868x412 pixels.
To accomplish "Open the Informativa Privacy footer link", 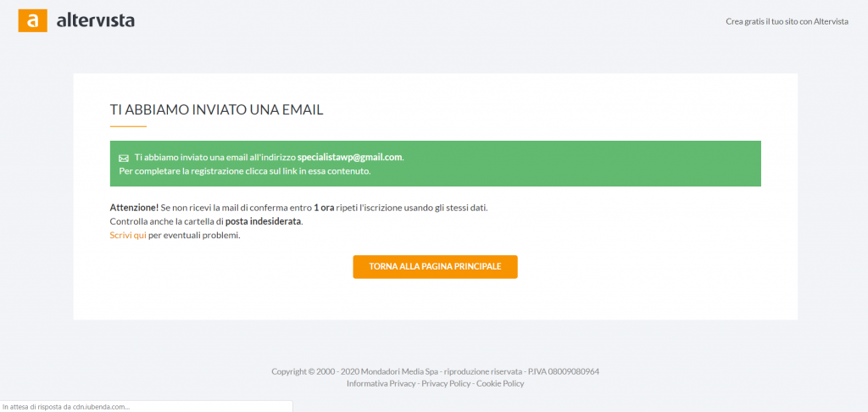I will pyautogui.click(x=381, y=383).
